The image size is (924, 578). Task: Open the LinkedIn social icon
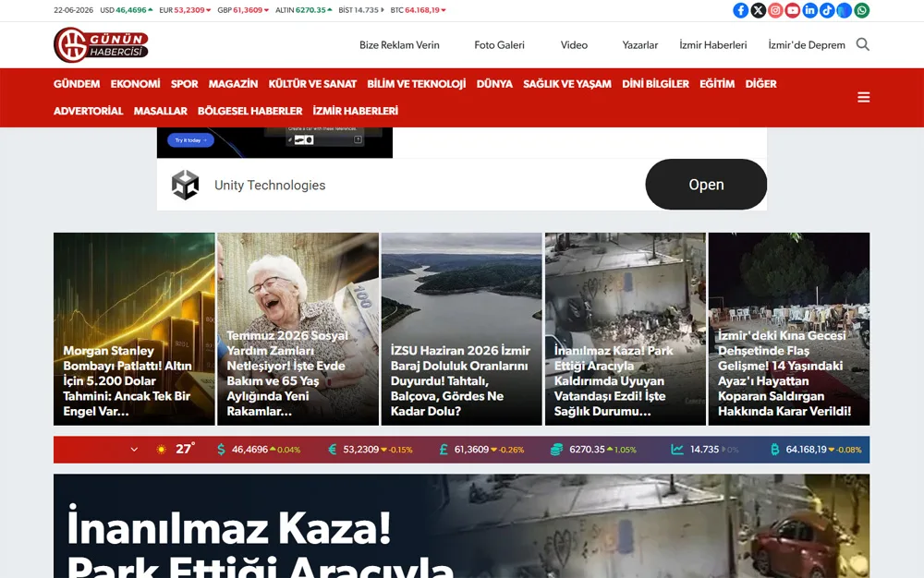tap(809, 10)
